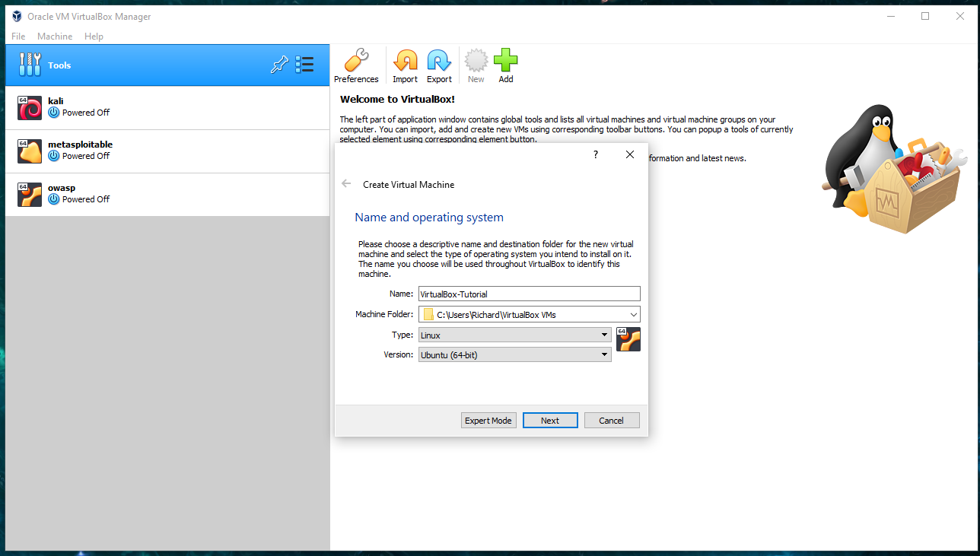Open Preferences from the toolbar

[x=356, y=65]
